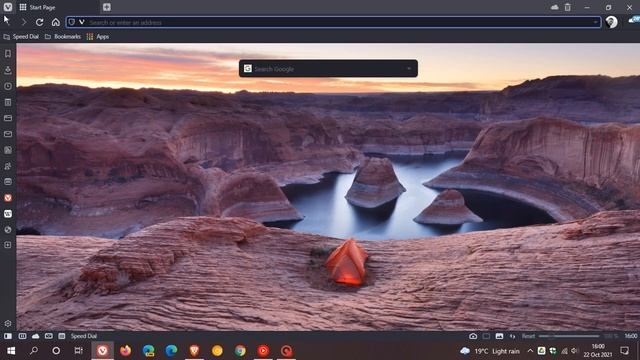
Task: Open the user profile avatar
Action: [x=611, y=22]
